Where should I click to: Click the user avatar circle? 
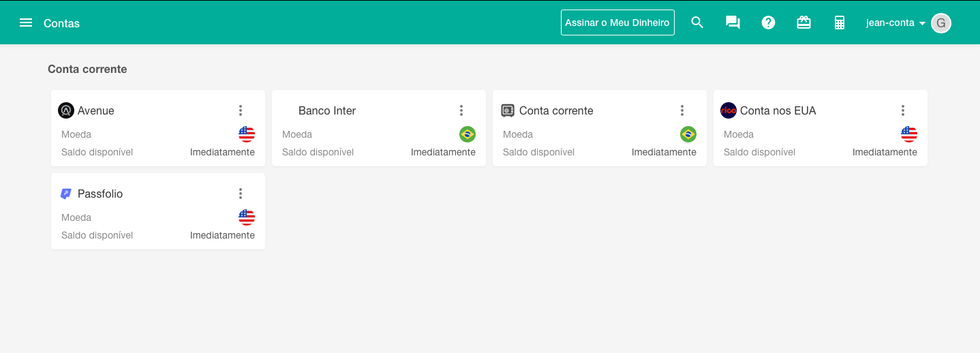[941, 22]
